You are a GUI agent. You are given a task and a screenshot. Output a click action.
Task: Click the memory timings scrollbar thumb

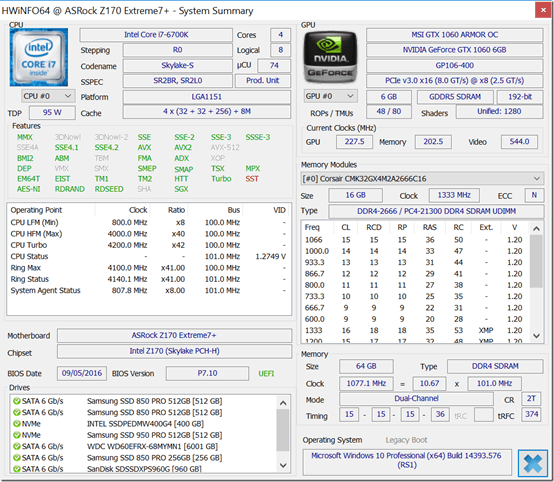[x=536, y=261]
